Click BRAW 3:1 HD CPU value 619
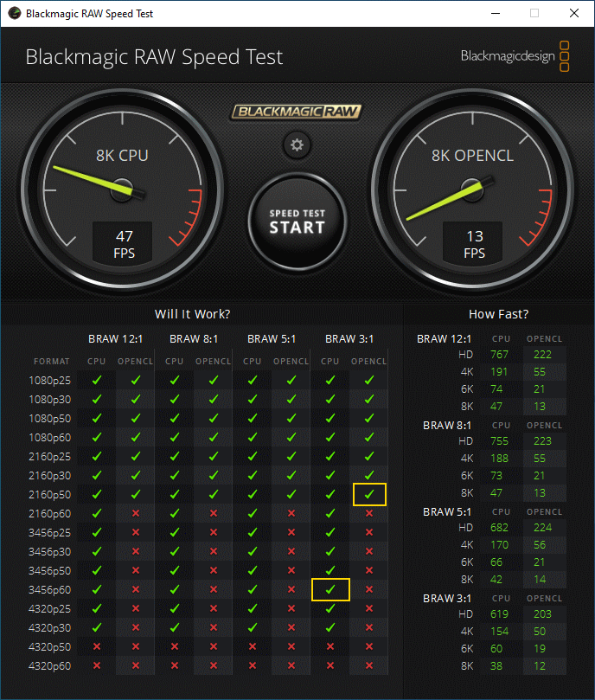The width and height of the screenshot is (595, 700). coord(499,614)
